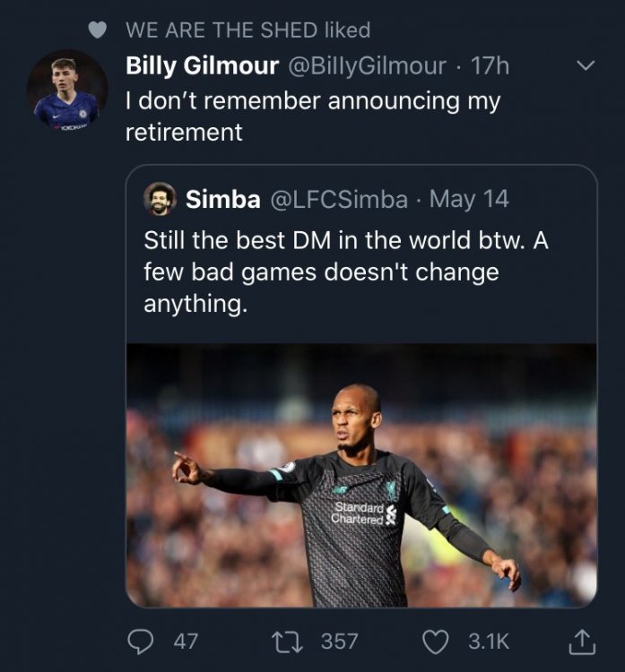The width and height of the screenshot is (625, 672).
Task: Click the 3.1K likes count
Action: coord(489,642)
